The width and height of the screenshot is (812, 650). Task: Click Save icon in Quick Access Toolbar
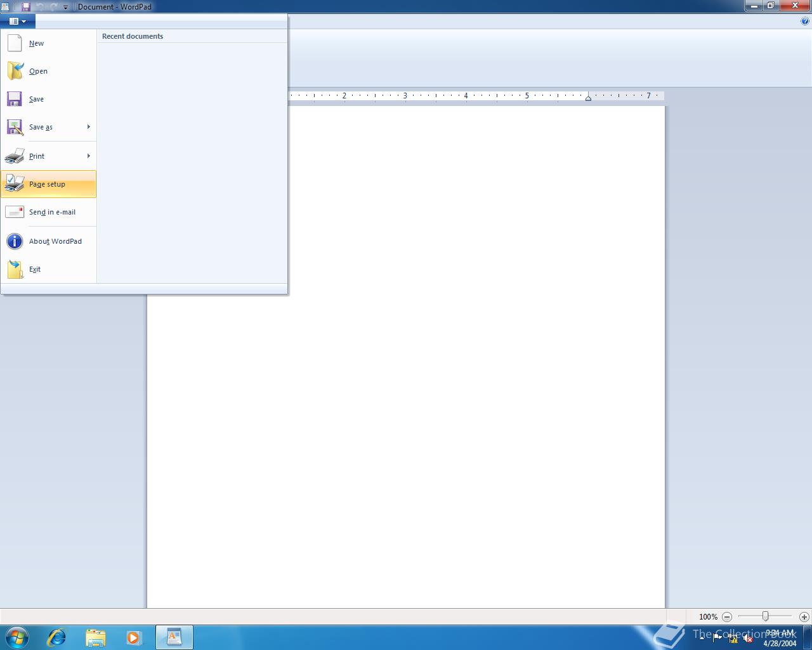(x=26, y=6)
